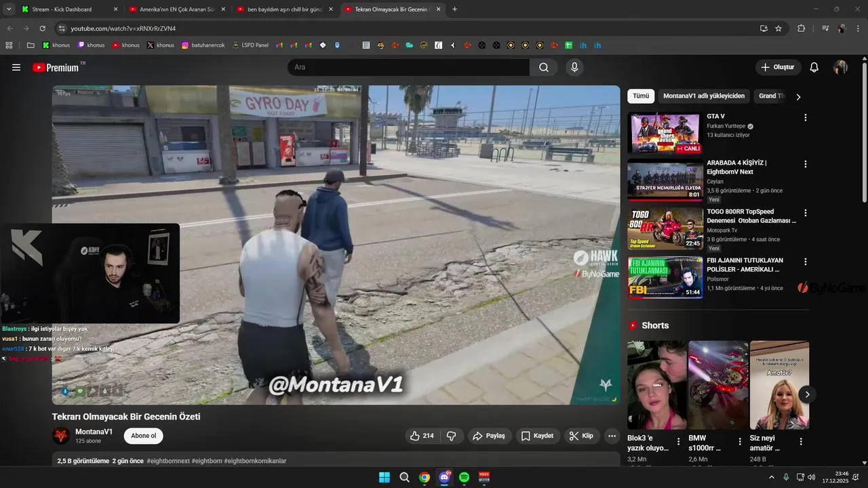The width and height of the screenshot is (868, 488).
Task: Save video with Kaydet button
Action: [x=537, y=436]
